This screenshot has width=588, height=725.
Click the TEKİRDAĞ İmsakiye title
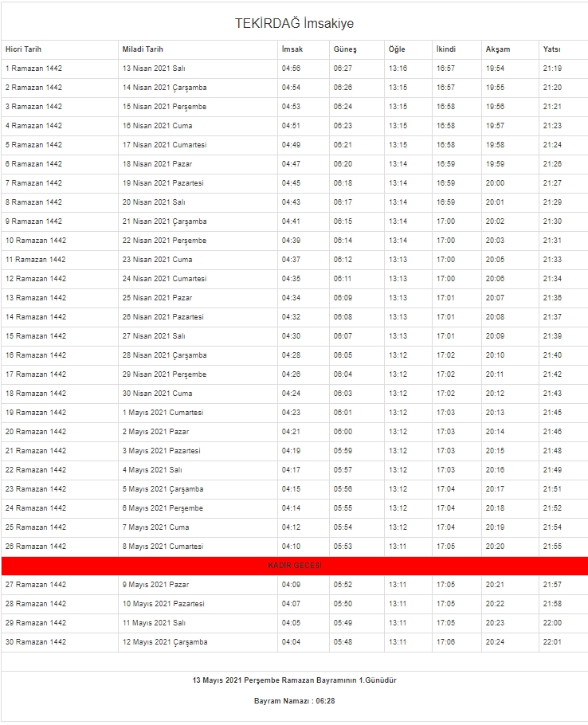[294, 24]
